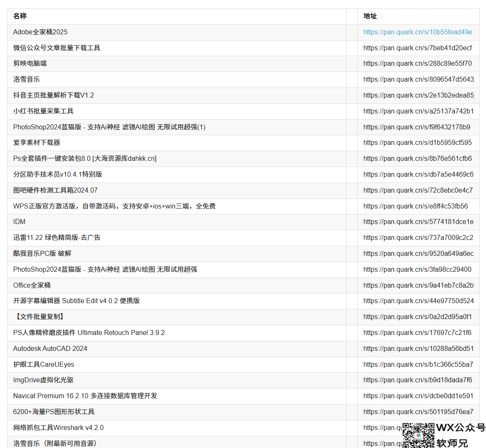Viewport: 486px width, 448px height.
Task: Visit the Navicat Premium 16.2.10 URL
Action: pos(418,396)
